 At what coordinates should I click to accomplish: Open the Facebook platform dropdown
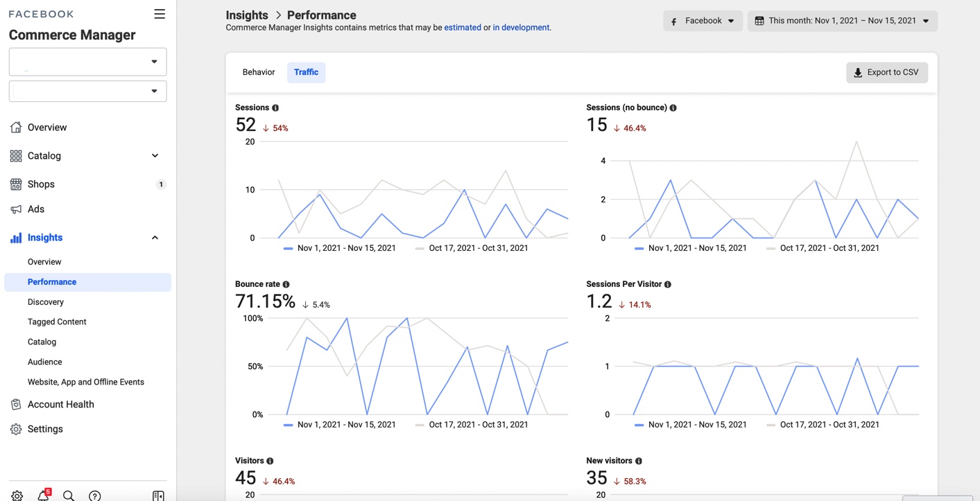coord(703,21)
